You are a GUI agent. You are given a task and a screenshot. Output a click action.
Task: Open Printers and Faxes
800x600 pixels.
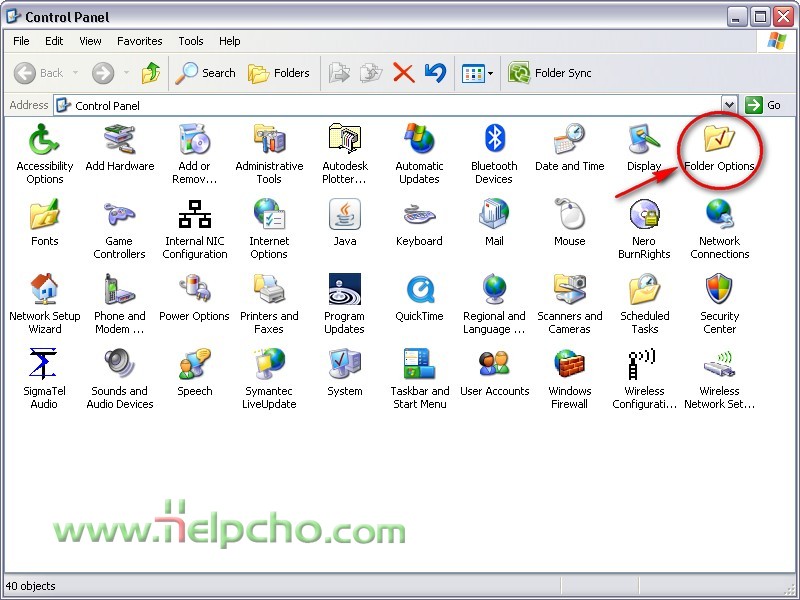click(269, 304)
